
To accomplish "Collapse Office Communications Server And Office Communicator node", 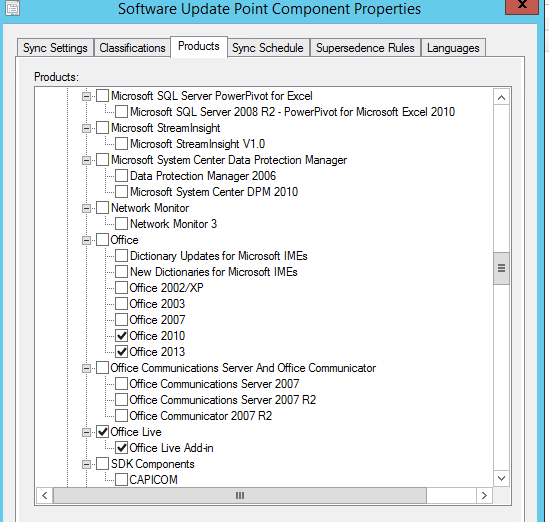I will [86, 368].
